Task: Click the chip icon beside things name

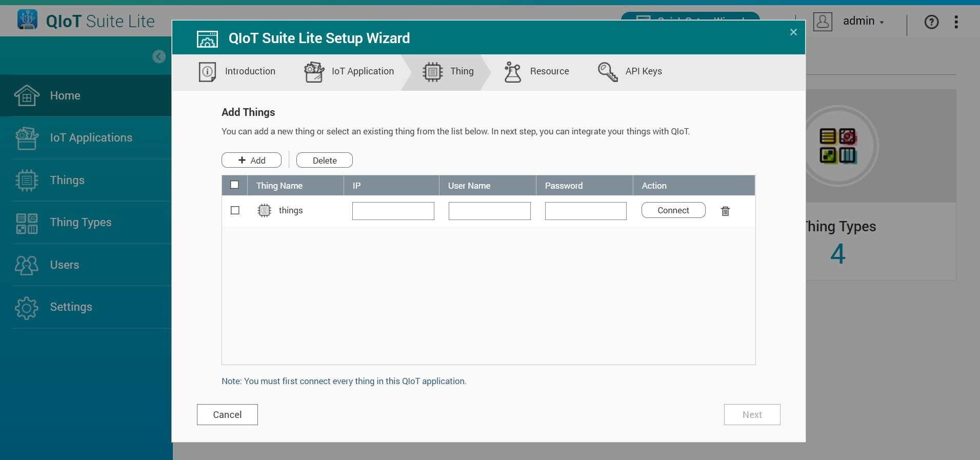Action: (x=264, y=211)
